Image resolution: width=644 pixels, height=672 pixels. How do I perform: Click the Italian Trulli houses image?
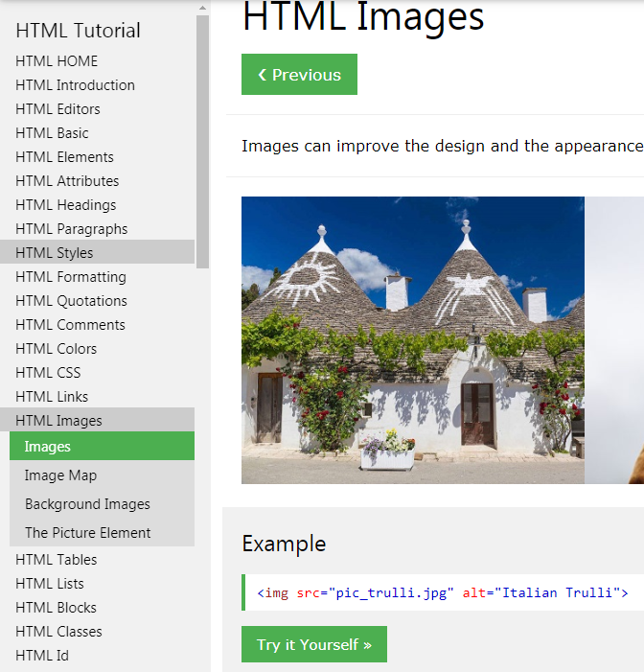tap(413, 340)
